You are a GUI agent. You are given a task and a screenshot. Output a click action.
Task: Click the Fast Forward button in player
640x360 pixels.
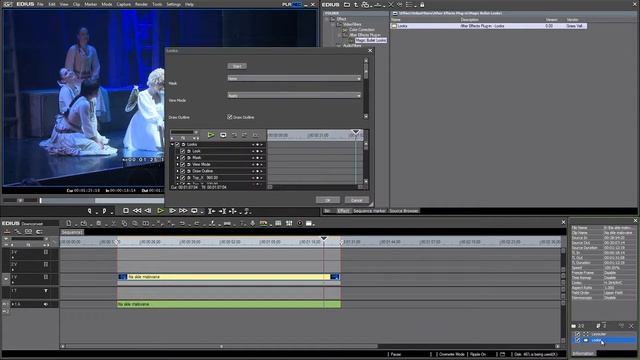coord(183,211)
